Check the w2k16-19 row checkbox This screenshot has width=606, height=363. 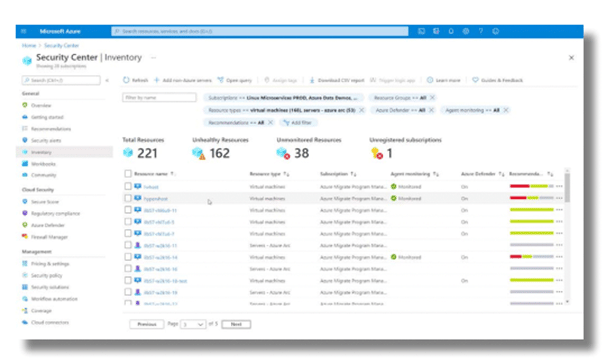tap(128, 292)
